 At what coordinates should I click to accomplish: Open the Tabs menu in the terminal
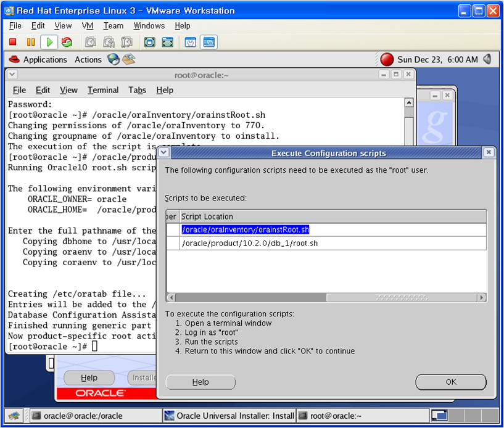pos(137,90)
